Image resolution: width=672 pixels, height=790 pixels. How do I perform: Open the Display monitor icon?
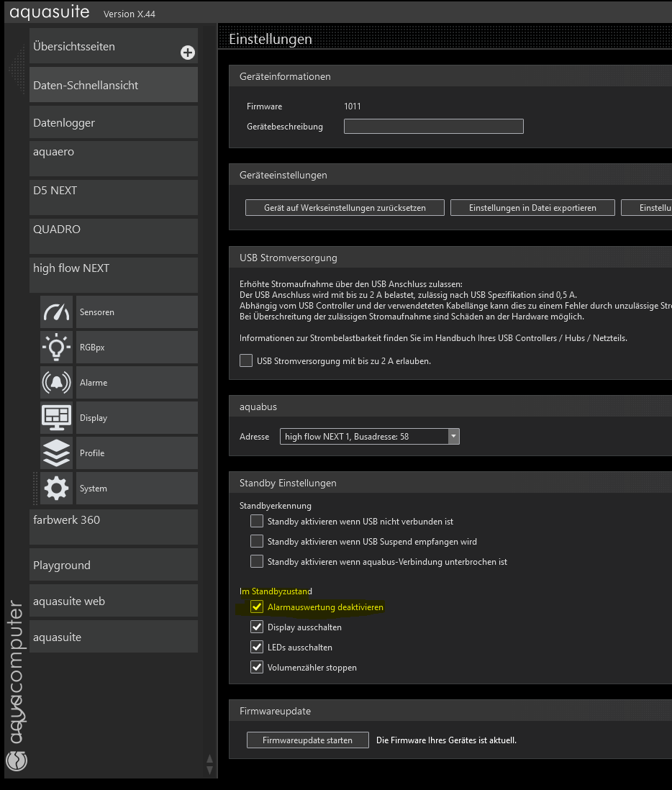pyautogui.click(x=57, y=418)
